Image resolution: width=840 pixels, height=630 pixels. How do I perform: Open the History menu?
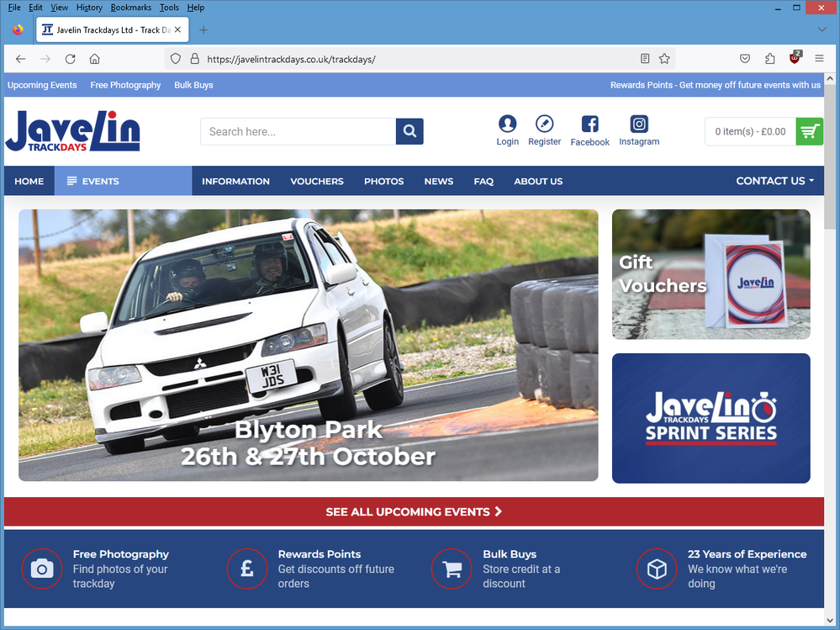[89, 8]
